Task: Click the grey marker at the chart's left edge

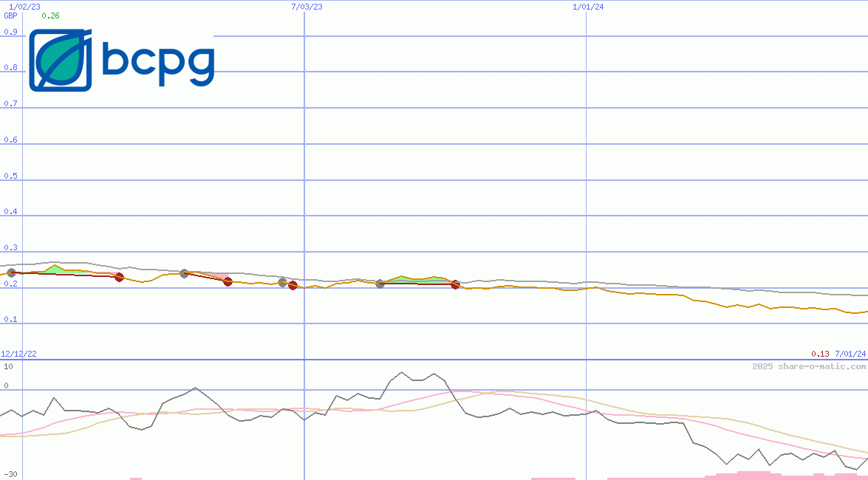Action: pos(10,273)
